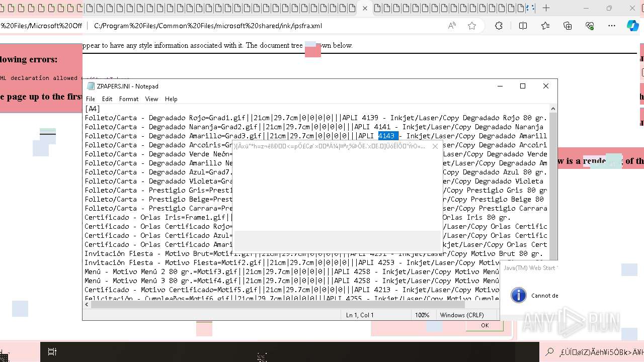The image size is (644, 362).
Task: Click the 'Degradado Rojo=Grad1.gif' line
Action: [x=315, y=118]
